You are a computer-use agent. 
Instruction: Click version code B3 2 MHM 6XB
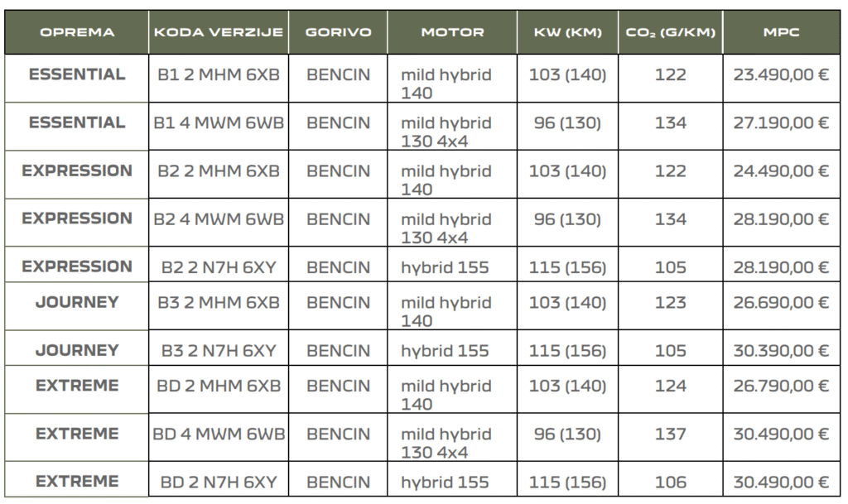218,302
